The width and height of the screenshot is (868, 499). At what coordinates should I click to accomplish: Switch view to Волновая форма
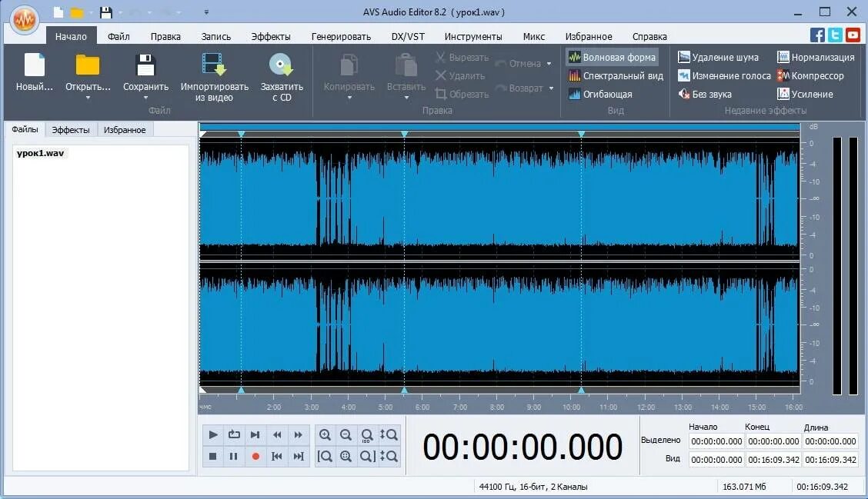click(x=612, y=57)
